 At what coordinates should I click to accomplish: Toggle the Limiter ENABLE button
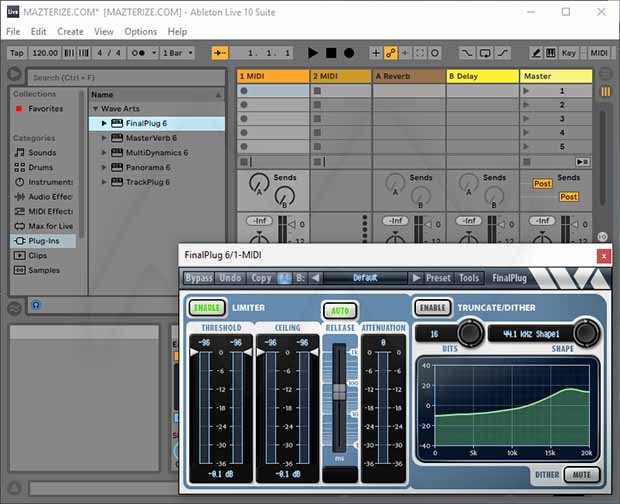pos(207,308)
